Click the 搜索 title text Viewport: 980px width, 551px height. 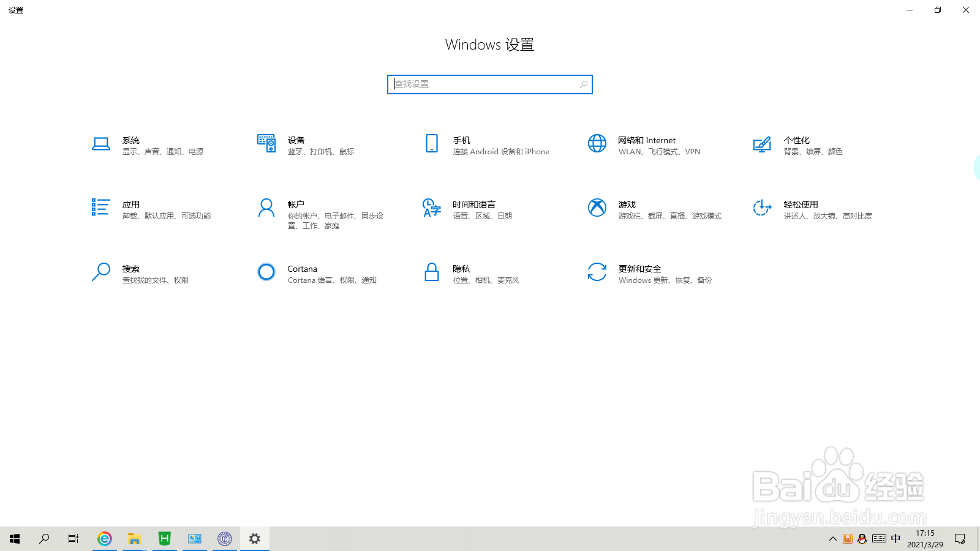[x=131, y=269]
